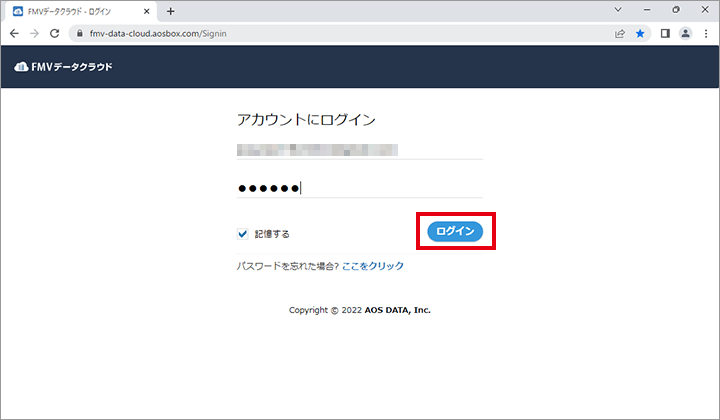
Task: Reload the page with refresh icon
Action: pyautogui.click(x=57, y=33)
